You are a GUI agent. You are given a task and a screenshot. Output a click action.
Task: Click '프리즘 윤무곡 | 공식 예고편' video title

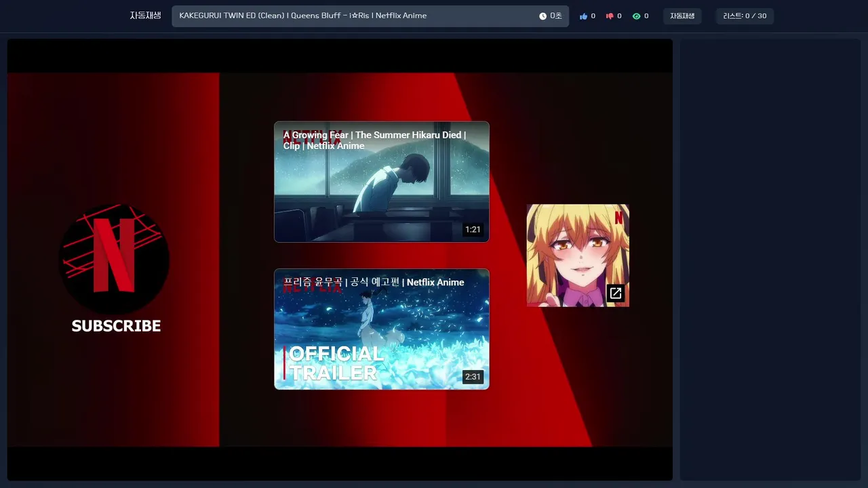tap(374, 282)
